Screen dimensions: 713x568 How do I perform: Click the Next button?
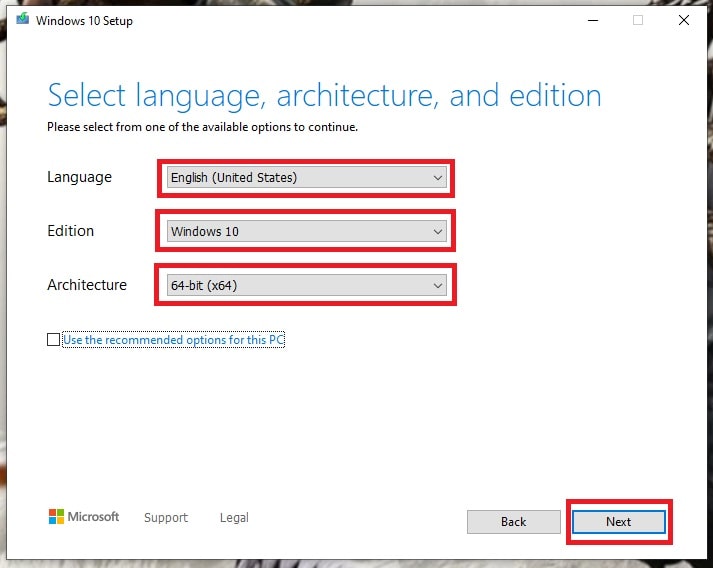[618, 522]
